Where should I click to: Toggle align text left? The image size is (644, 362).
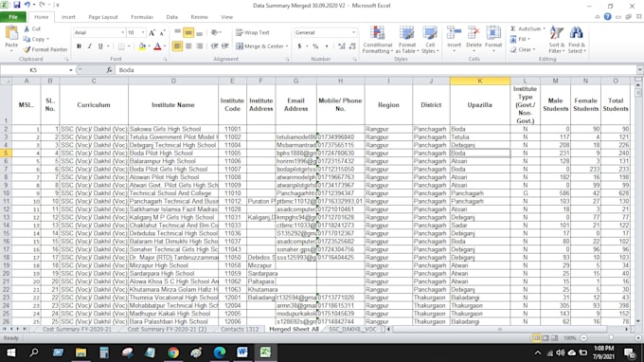click(x=177, y=46)
